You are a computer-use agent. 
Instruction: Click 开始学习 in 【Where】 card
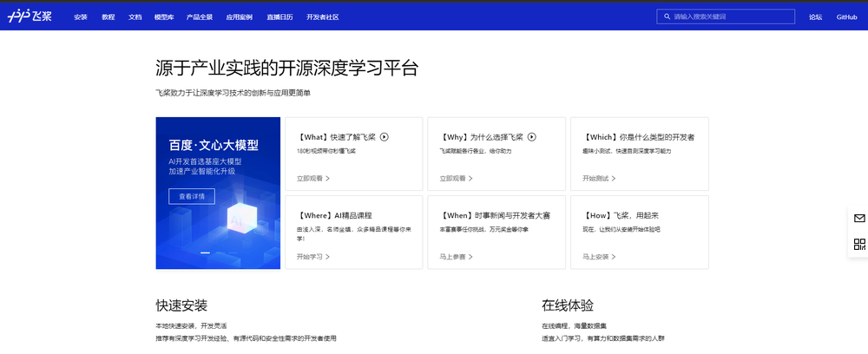(313, 257)
